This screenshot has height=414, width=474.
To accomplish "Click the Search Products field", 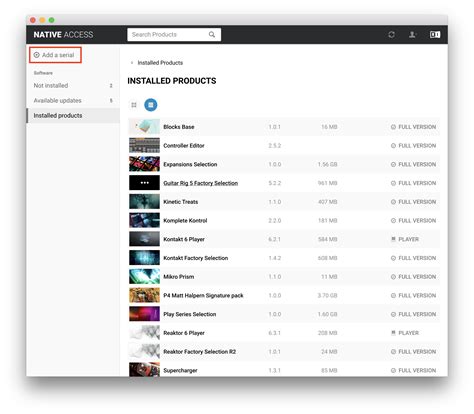I will [174, 34].
